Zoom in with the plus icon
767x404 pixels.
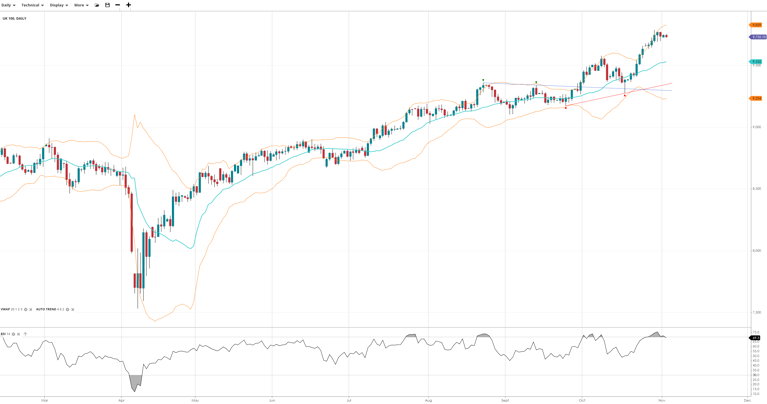click(128, 5)
